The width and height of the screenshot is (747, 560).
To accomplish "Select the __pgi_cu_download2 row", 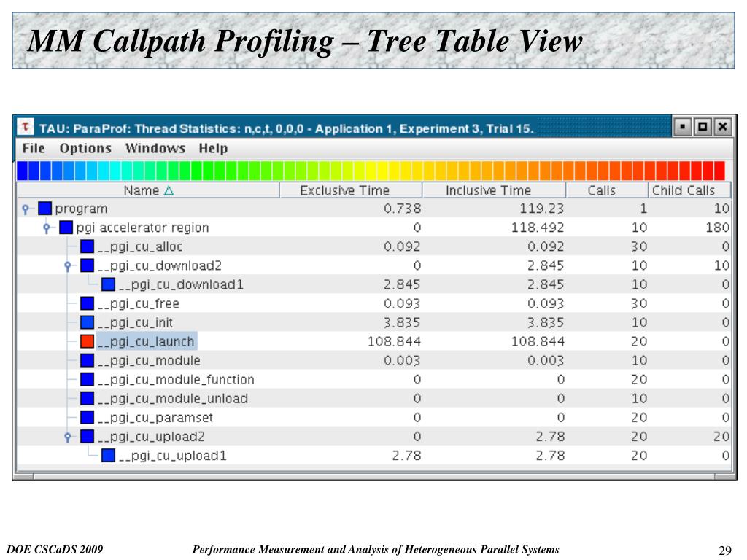I will pyautogui.click(x=373, y=265).
